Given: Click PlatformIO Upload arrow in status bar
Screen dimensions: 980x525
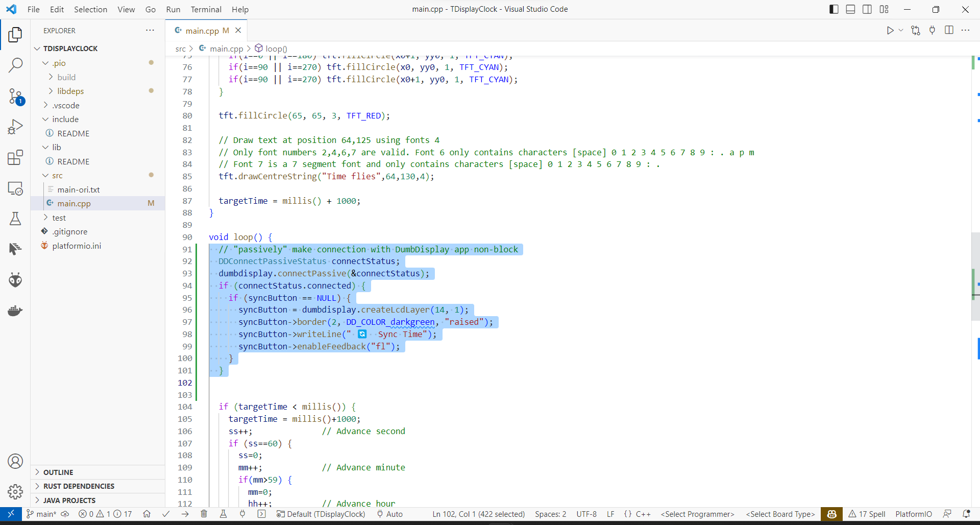Looking at the screenshot, I should pyautogui.click(x=185, y=514).
